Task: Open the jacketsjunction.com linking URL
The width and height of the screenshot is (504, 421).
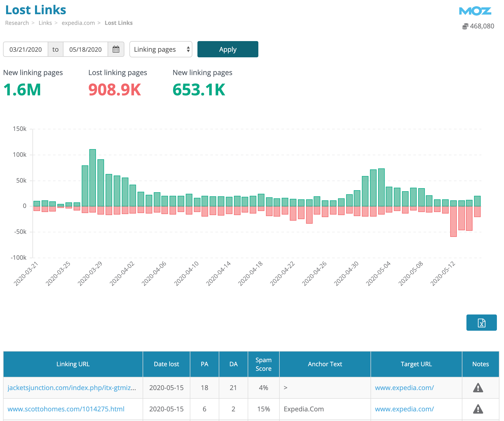Action: click(x=72, y=388)
